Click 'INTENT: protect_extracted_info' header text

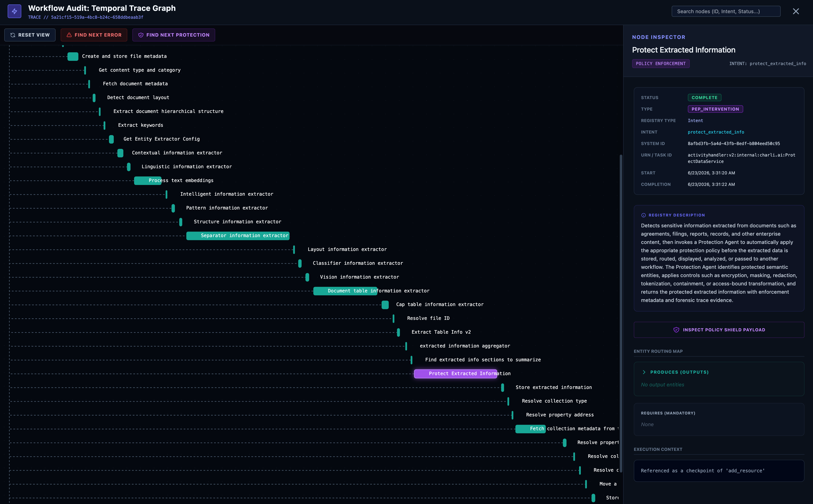coord(767,64)
